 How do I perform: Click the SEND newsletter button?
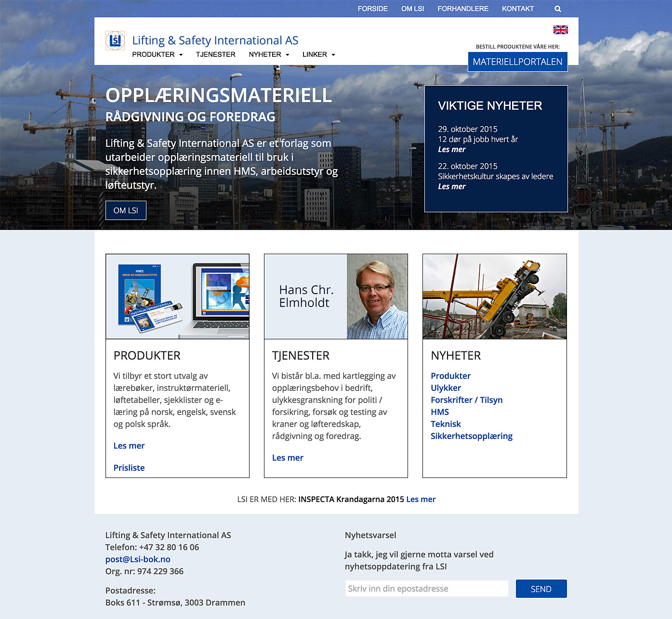tap(541, 589)
